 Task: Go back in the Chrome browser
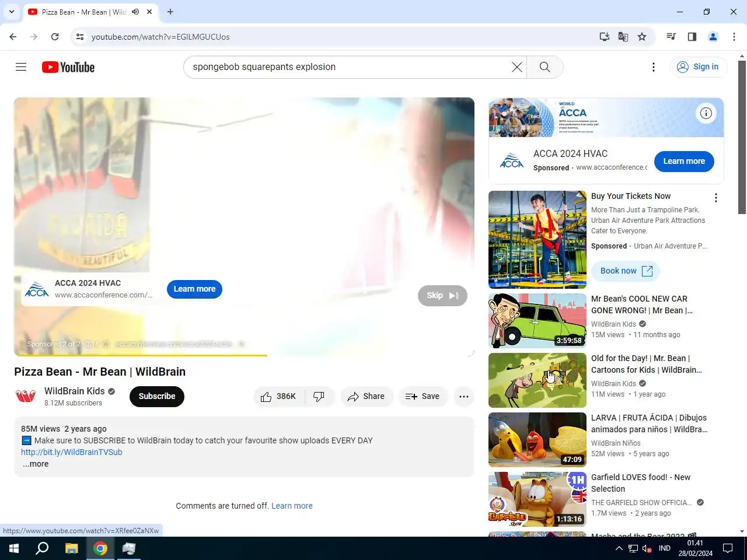13,37
